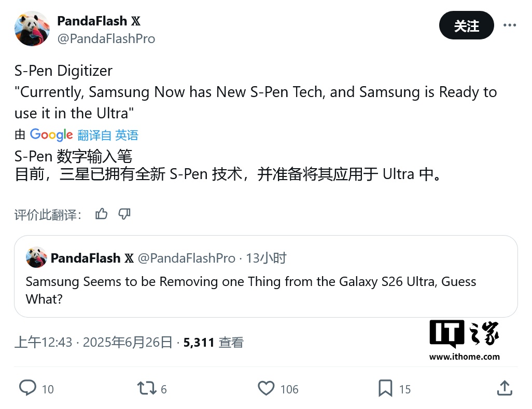
Task: Rate translation with thumbs up
Action: 101,214
